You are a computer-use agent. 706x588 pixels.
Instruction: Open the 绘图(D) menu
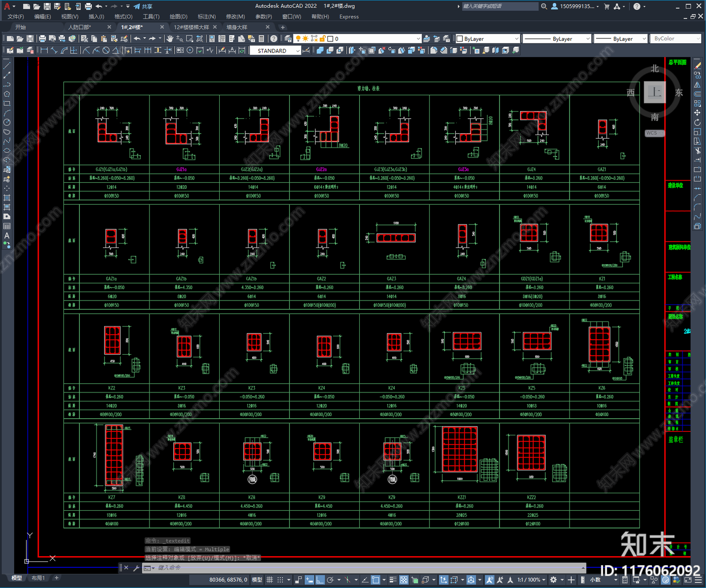pyautogui.click(x=178, y=17)
